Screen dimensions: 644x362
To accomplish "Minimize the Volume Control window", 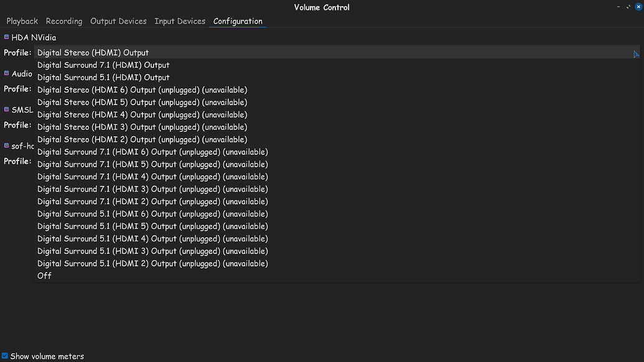I will pos(618,7).
